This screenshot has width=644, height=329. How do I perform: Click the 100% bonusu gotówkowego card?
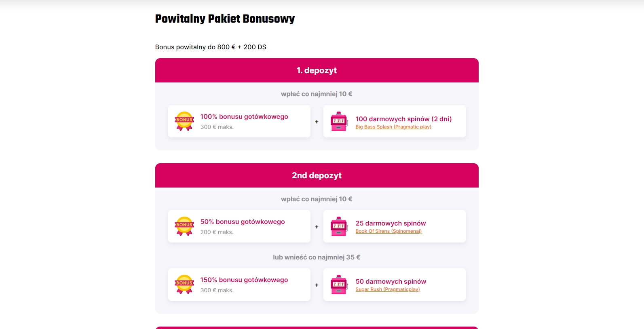pos(239,121)
